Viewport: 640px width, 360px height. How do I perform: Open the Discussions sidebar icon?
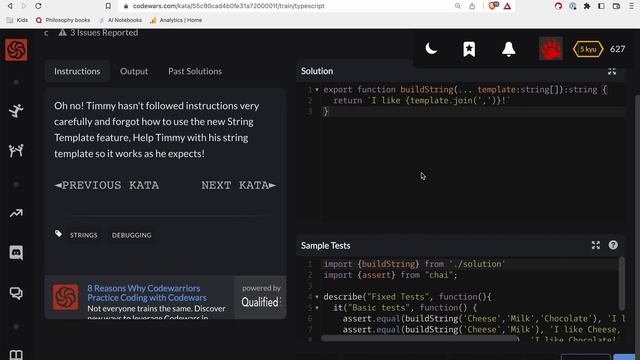[x=16, y=293]
